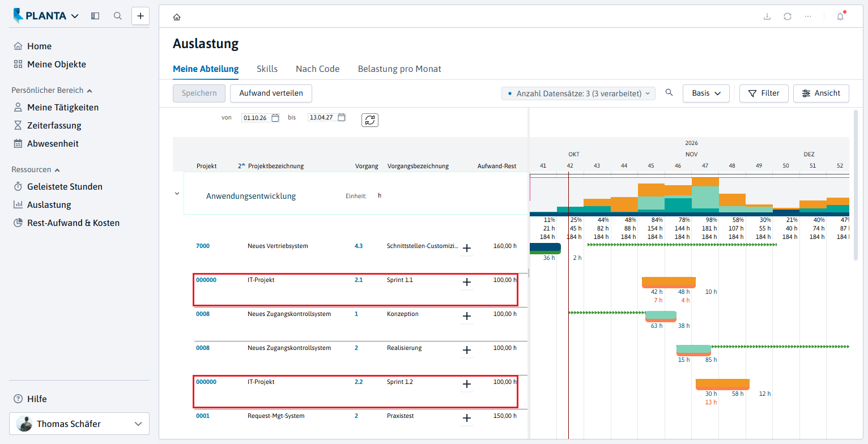Screen dimensions: 868x444
Task: Open Thomas Schäfer user menu
Action: point(79,424)
